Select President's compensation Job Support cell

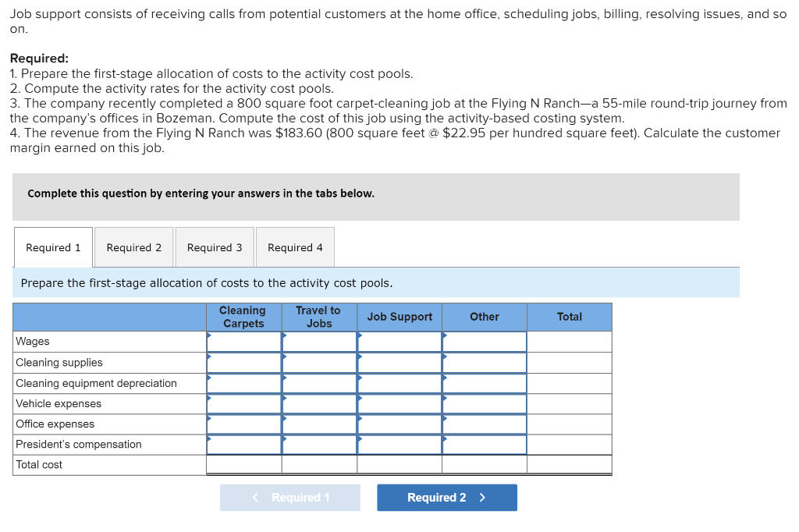(x=399, y=445)
